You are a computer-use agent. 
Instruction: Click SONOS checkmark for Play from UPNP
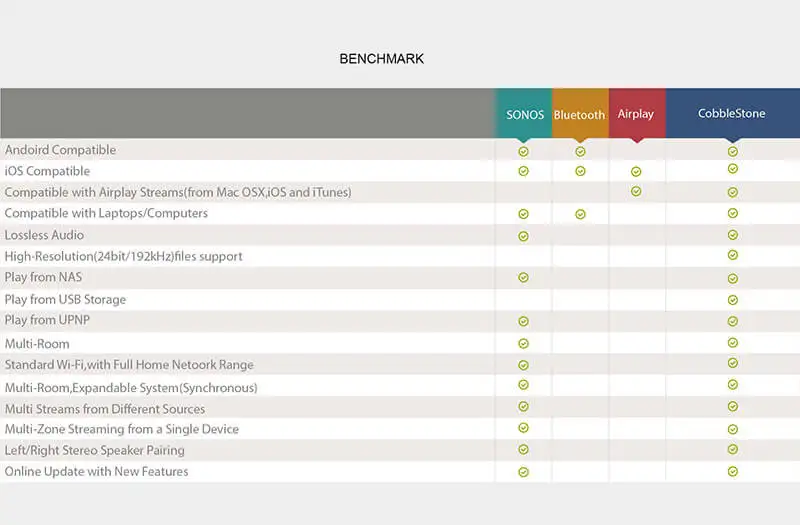[523, 321]
